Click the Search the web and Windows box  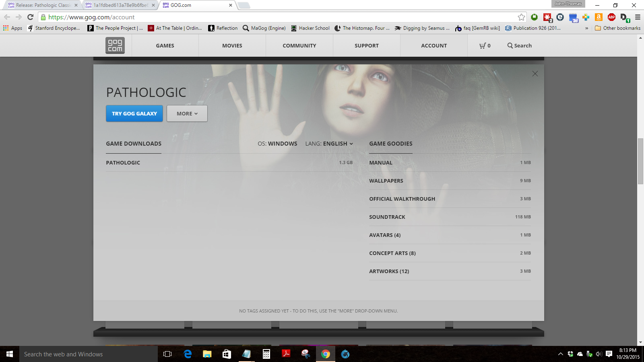[x=89, y=354]
